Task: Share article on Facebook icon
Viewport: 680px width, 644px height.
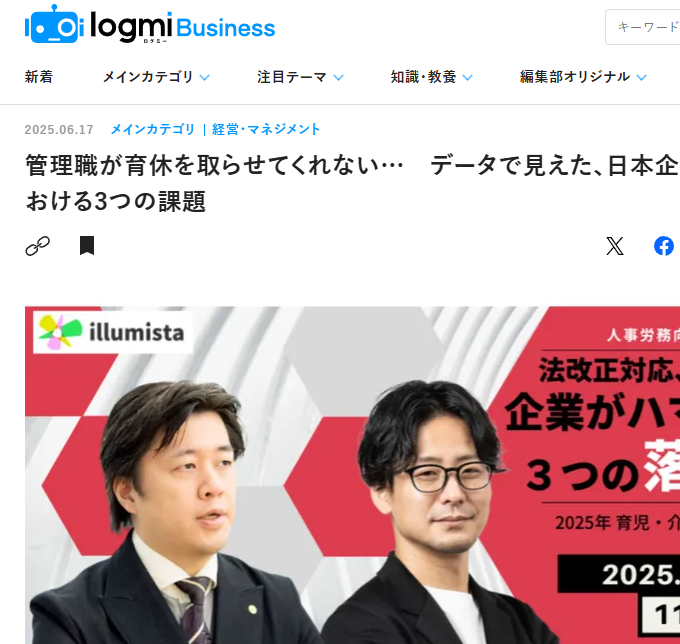Action: click(664, 246)
